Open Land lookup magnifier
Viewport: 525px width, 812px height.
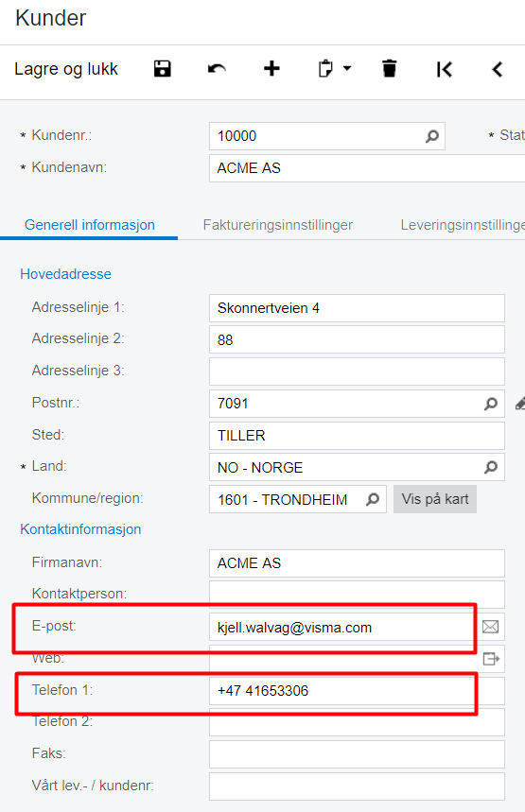click(491, 467)
